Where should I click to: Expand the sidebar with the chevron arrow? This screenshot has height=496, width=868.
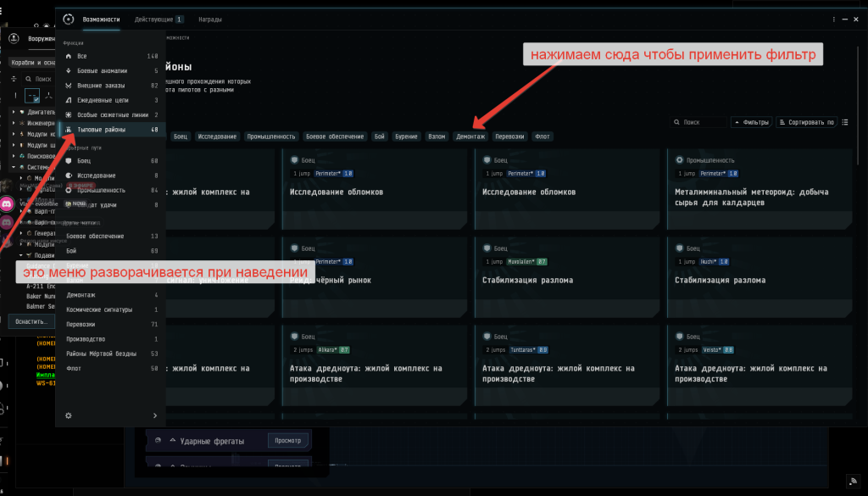[x=154, y=415]
